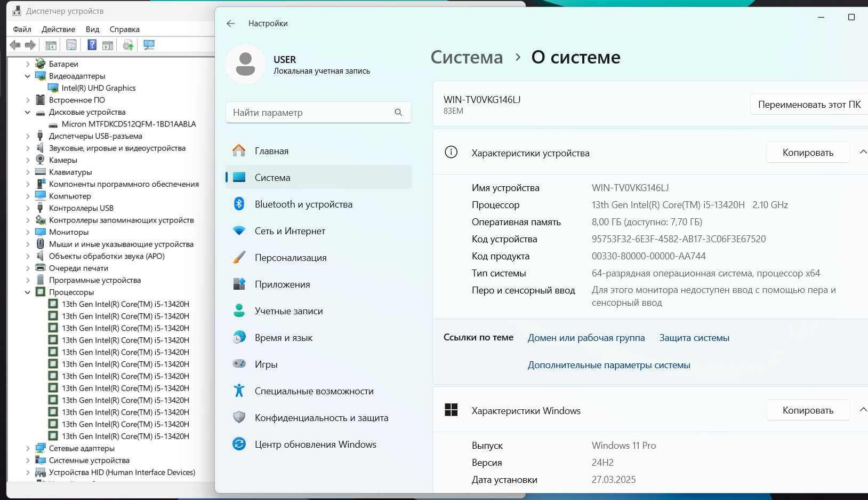Open the Вид menu
Screen dimensions: 868x500
click(93, 29)
